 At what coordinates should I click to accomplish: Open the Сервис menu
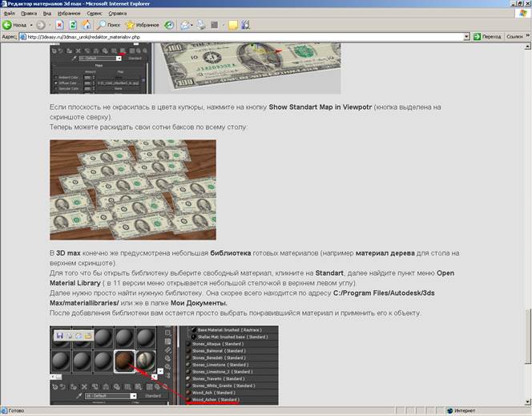click(x=95, y=14)
